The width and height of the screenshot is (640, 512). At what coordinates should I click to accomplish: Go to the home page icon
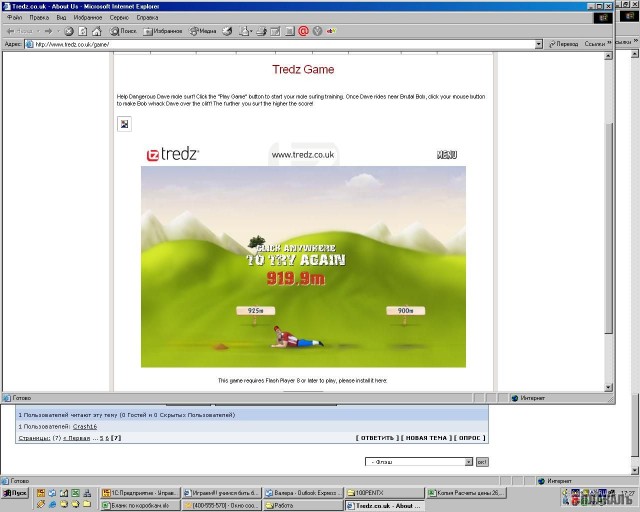coord(97,31)
